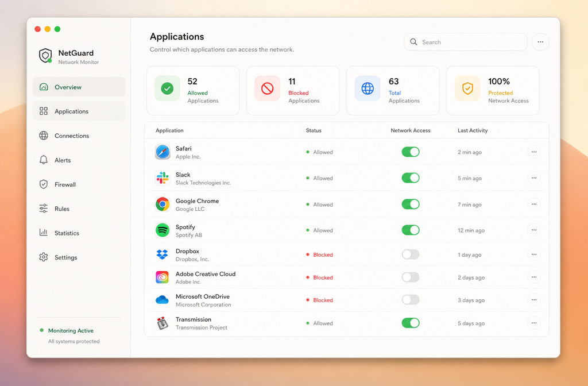Click the Transmission app icon
Screen dimensions: 588x386
163,323
